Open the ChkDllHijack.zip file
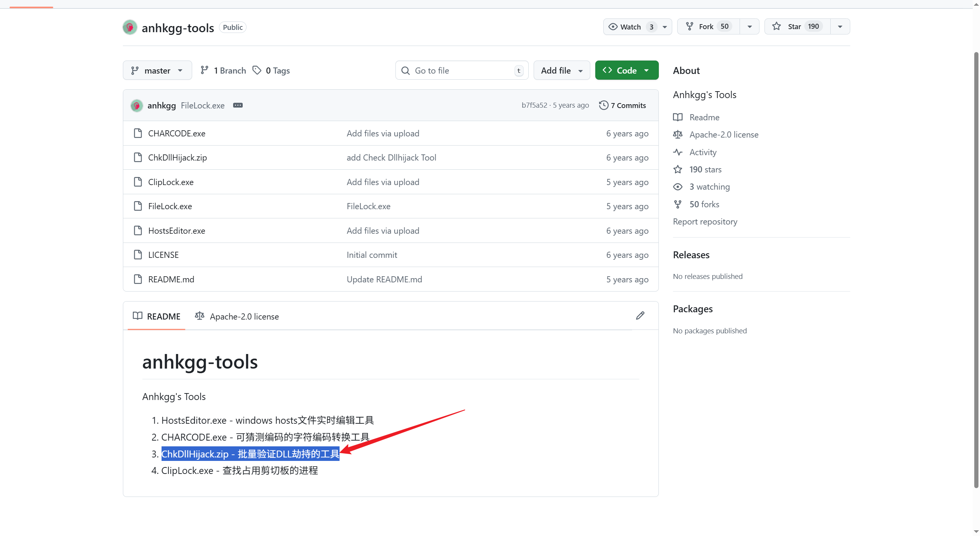Screen dimensions: 980x536 click(177, 157)
